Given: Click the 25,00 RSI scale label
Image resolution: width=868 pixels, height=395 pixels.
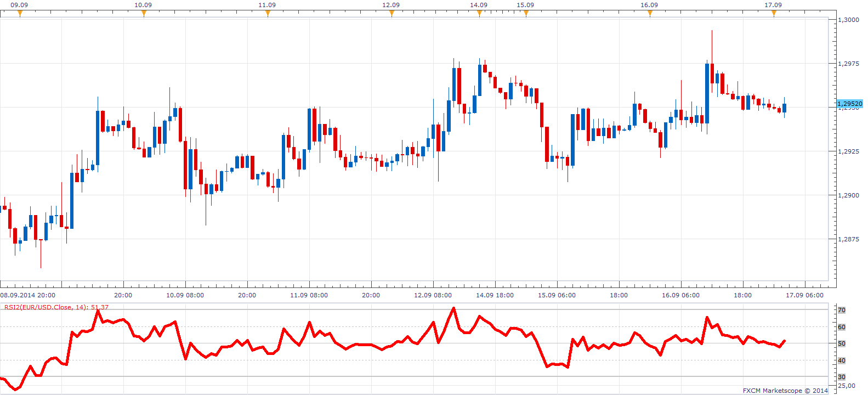Looking at the screenshot, I should pyautogui.click(x=847, y=386).
